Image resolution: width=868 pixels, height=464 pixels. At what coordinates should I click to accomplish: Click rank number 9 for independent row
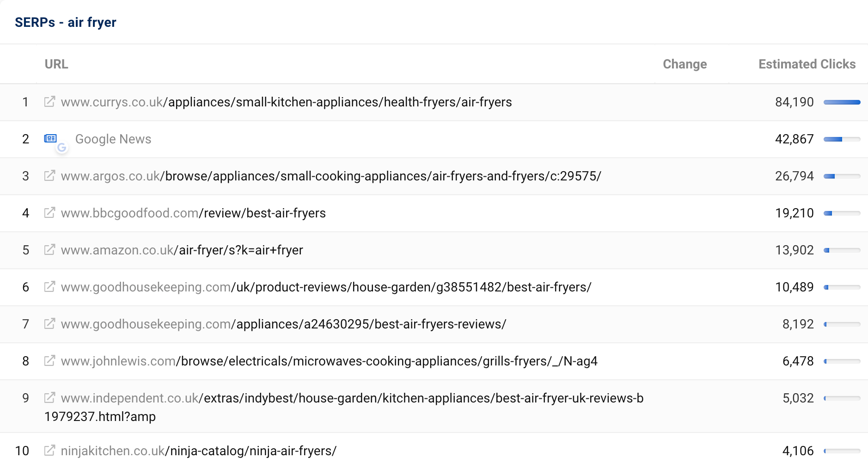pyautogui.click(x=25, y=398)
